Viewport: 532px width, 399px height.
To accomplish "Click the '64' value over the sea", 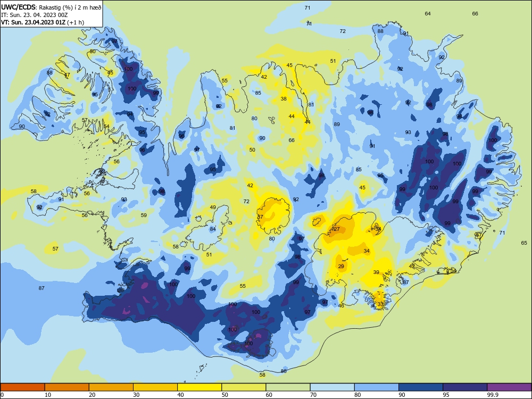I will pyautogui.click(x=428, y=14).
